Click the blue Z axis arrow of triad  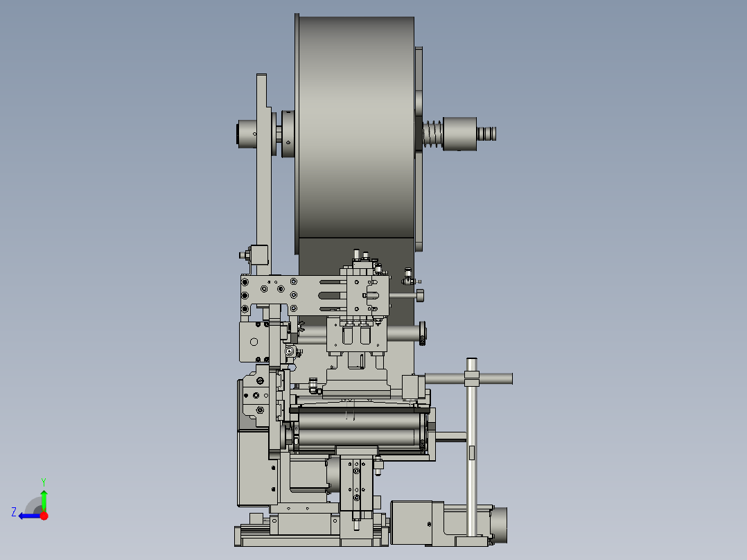pyautogui.click(x=30, y=516)
